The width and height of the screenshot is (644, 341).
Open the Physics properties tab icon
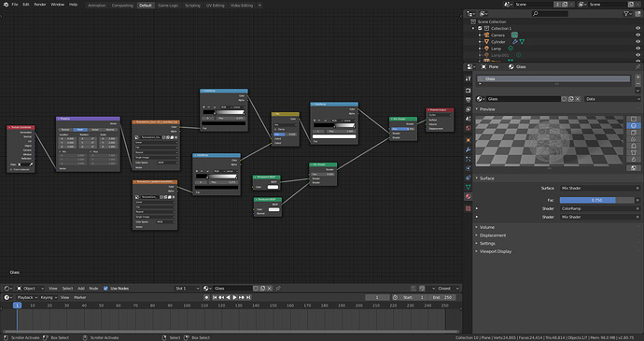coord(468,168)
